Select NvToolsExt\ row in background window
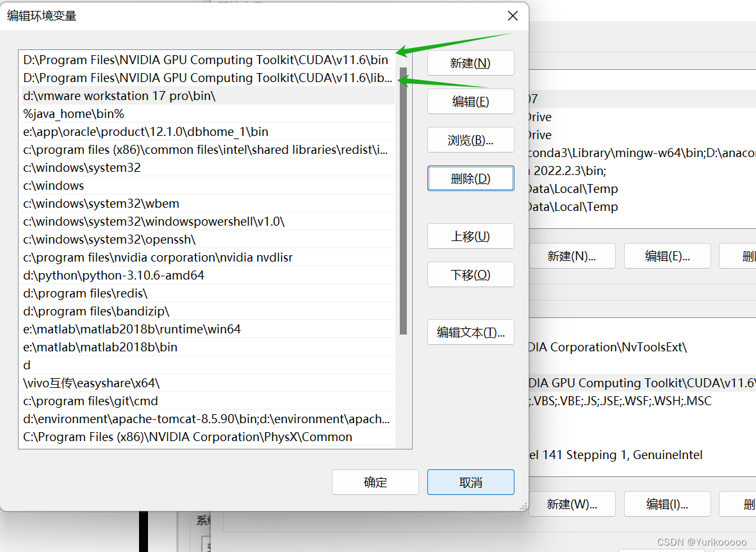This screenshot has height=552, width=756. pos(642,347)
